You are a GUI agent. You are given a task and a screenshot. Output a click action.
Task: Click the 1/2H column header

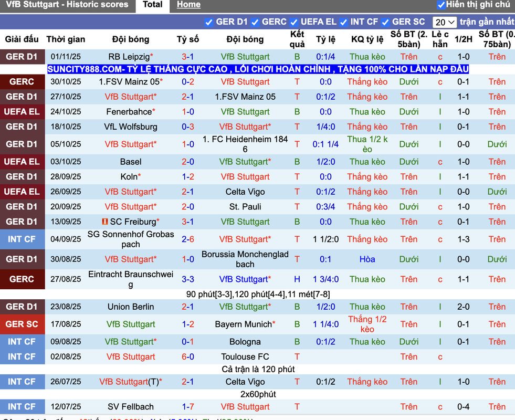tap(464, 39)
